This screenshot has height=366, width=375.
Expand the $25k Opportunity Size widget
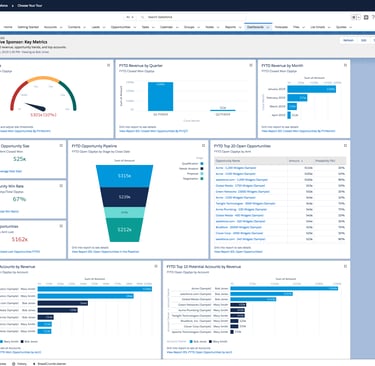(x=61, y=146)
